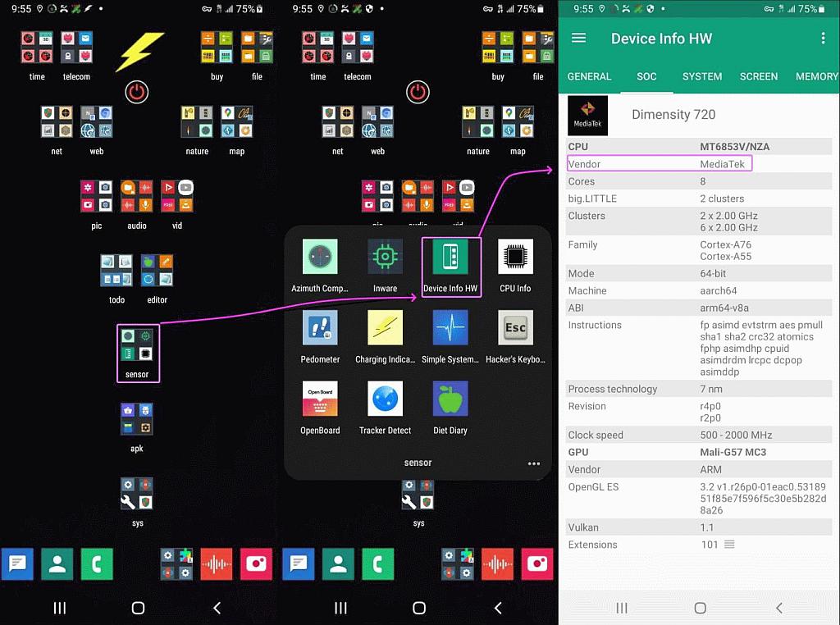
Task: Open the Phone dialer in the left home screen dock
Action: (97, 564)
